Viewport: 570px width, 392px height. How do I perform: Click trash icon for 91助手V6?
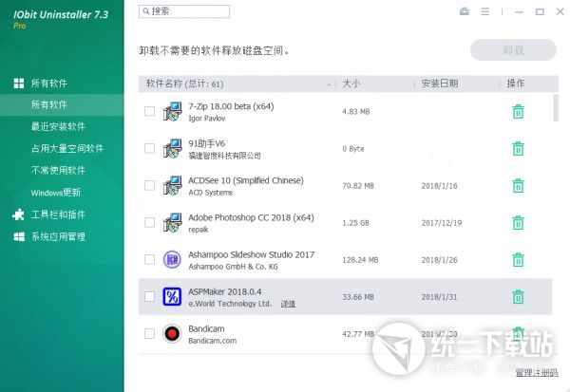(518, 149)
